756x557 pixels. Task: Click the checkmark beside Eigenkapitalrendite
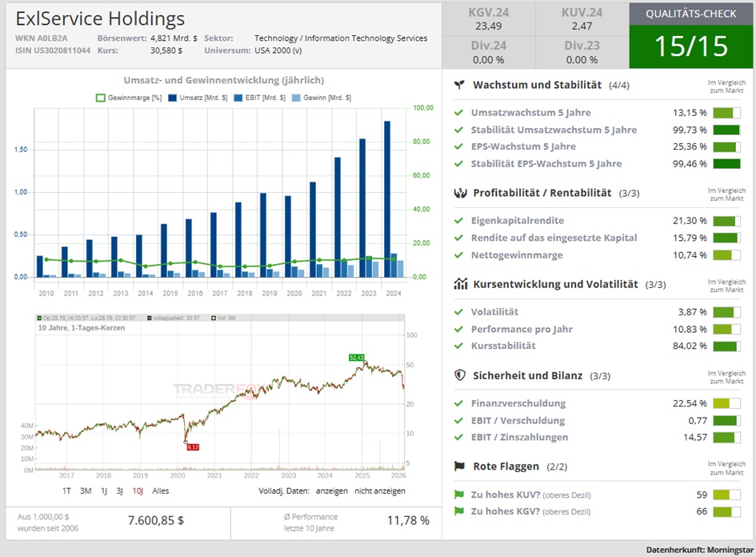tap(458, 221)
